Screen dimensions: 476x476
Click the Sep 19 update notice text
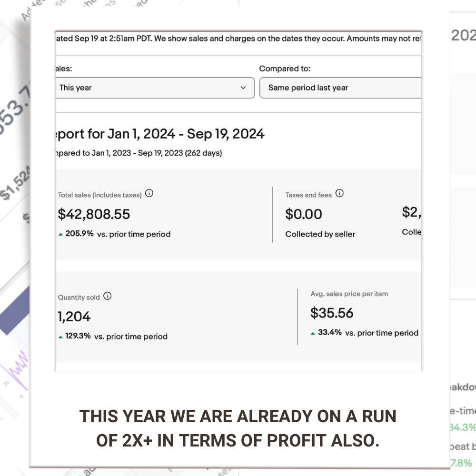coord(238,39)
